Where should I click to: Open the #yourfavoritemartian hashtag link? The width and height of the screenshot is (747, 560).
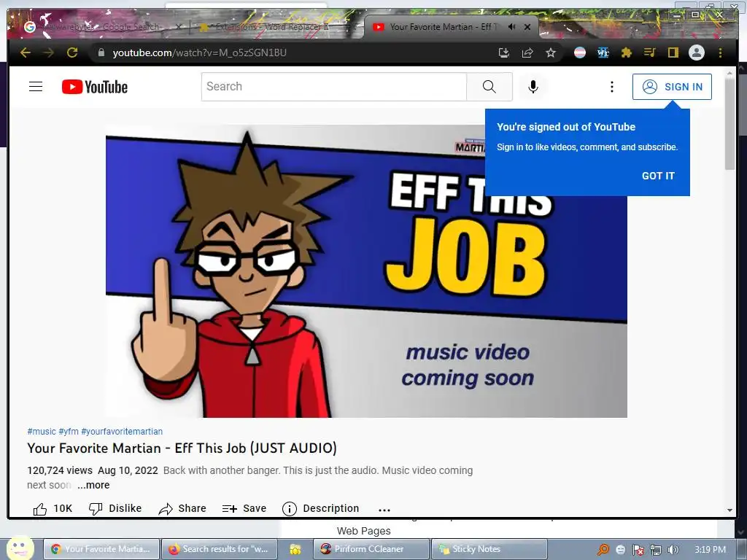pyautogui.click(x=122, y=432)
